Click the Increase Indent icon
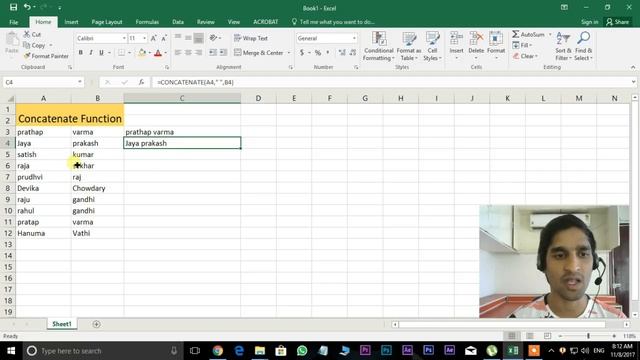 (223, 53)
